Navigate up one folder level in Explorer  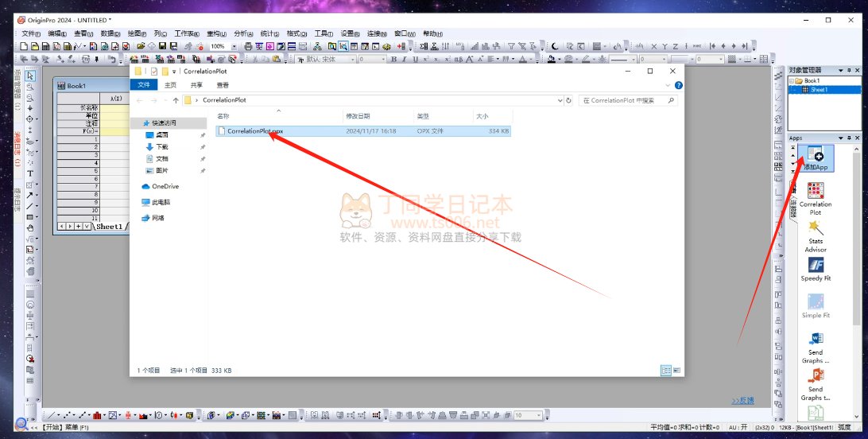point(176,100)
